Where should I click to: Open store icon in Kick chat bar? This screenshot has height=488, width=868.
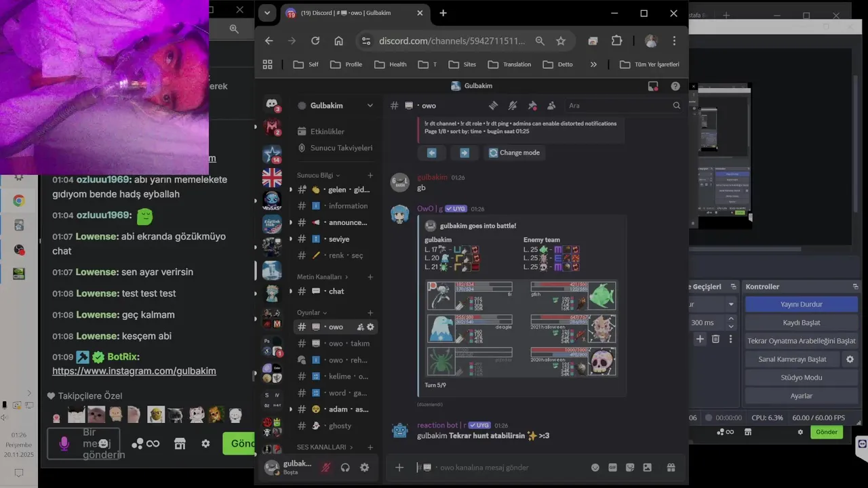coord(180,443)
